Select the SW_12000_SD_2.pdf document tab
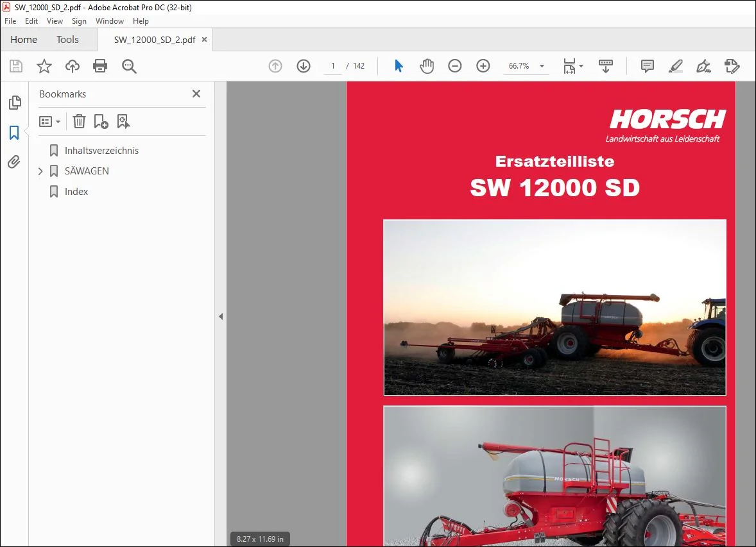This screenshot has height=547, width=756. 155,40
